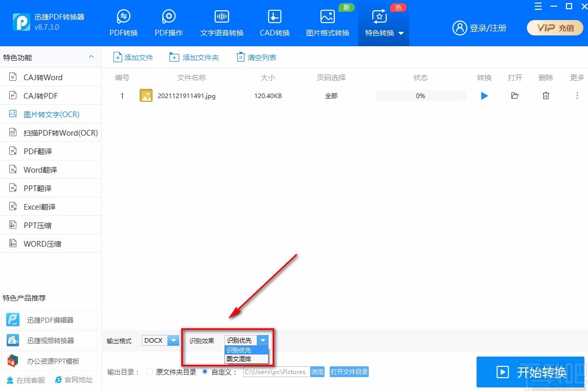The image size is (588, 391).
Task: Open the PDF转换 section
Action: pos(123,23)
